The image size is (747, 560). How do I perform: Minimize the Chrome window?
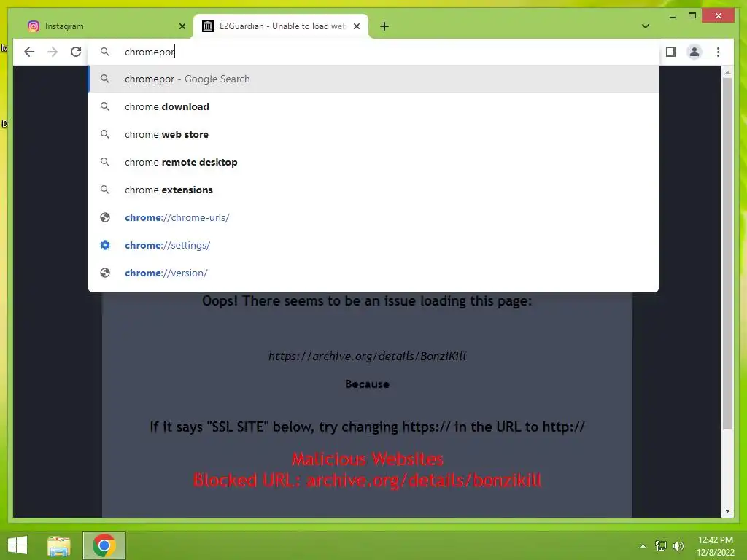[x=672, y=16]
